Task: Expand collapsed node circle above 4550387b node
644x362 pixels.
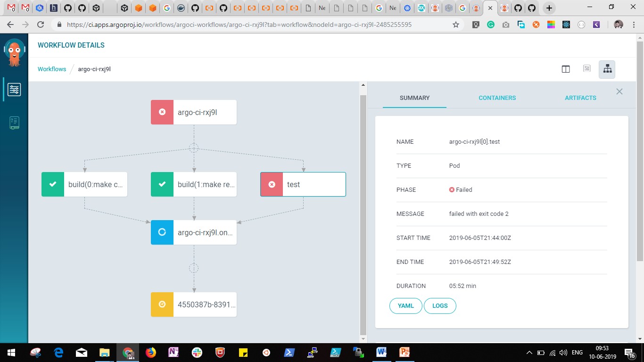Action: pyautogui.click(x=194, y=268)
